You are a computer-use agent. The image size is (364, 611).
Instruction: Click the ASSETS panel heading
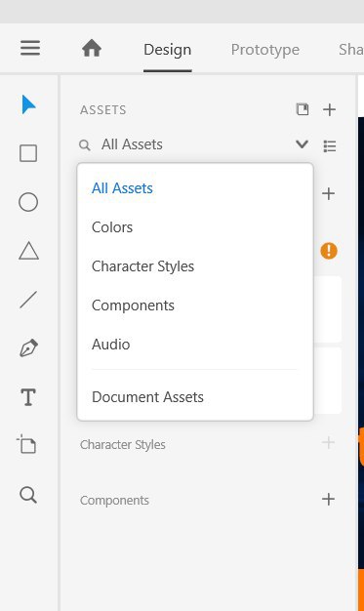103,110
